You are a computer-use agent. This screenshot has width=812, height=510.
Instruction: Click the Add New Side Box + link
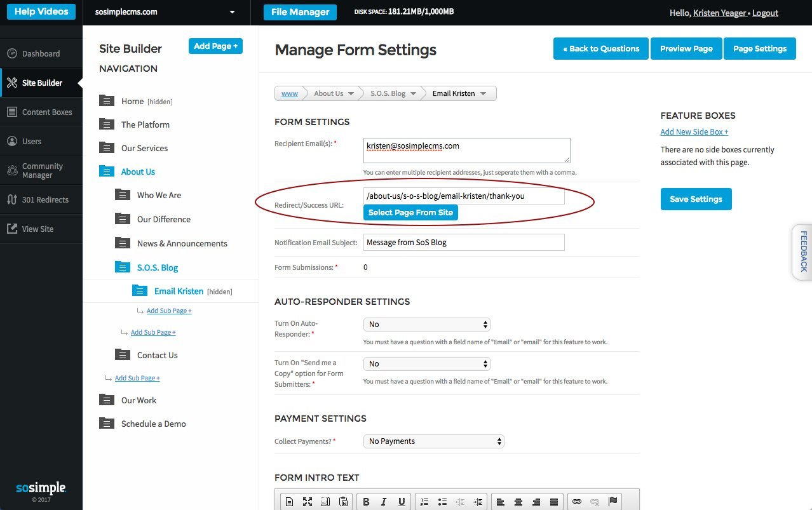[x=694, y=132]
